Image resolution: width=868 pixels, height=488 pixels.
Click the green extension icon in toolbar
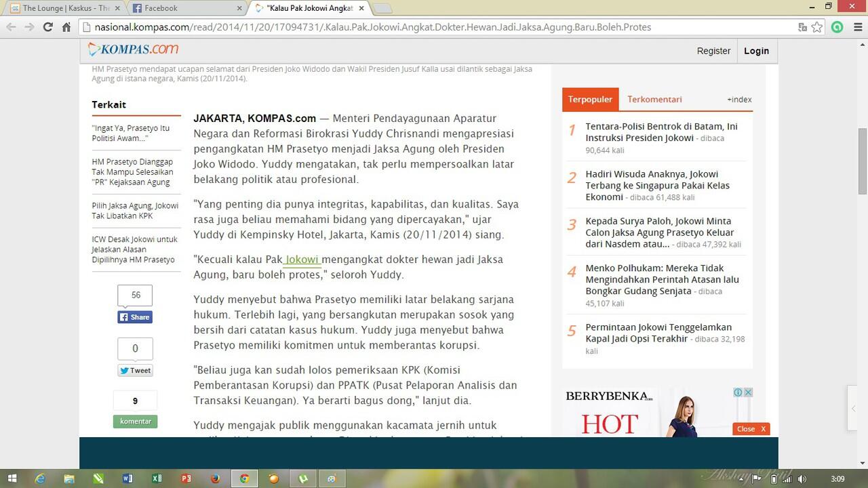coord(837,27)
